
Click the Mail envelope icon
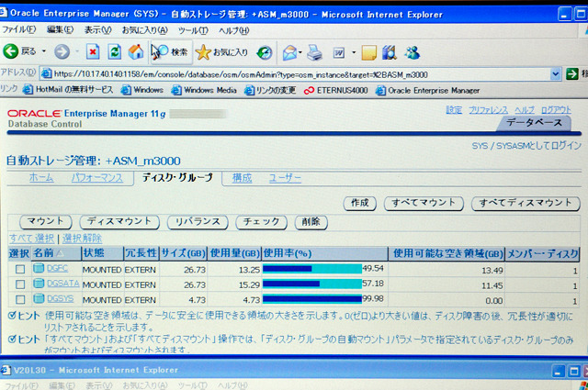(x=289, y=52)
